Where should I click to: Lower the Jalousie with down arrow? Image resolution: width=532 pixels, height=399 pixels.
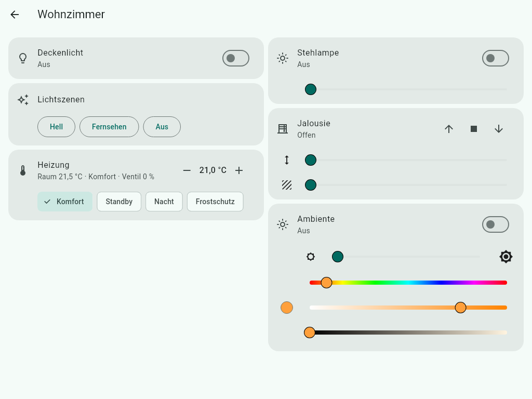(x=499, y=129)
